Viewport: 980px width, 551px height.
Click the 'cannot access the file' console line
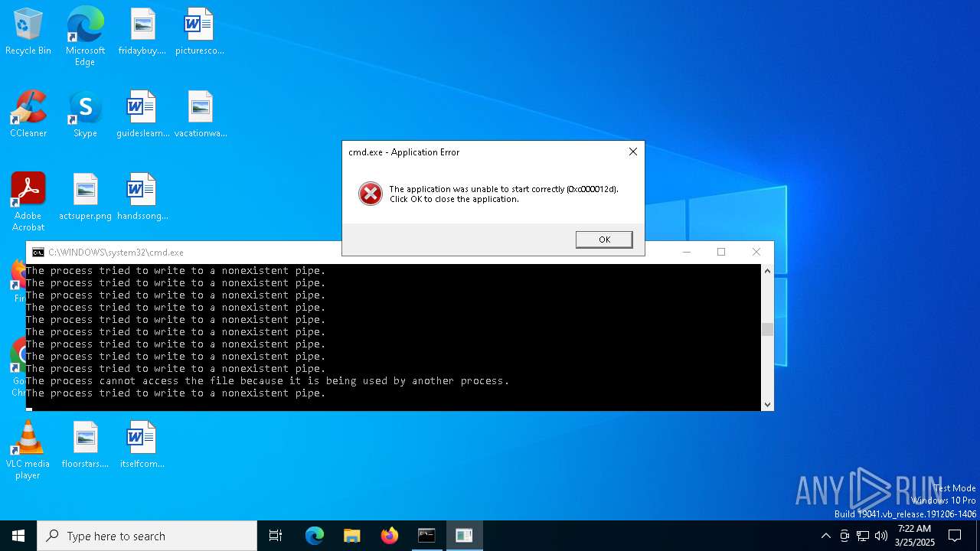(x=267, y=380)
